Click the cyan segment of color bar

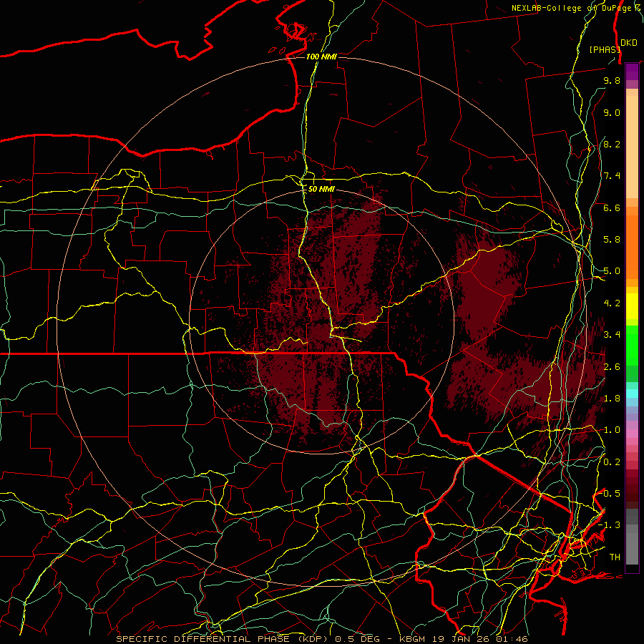pyautogui.click(x=632, y=393)
